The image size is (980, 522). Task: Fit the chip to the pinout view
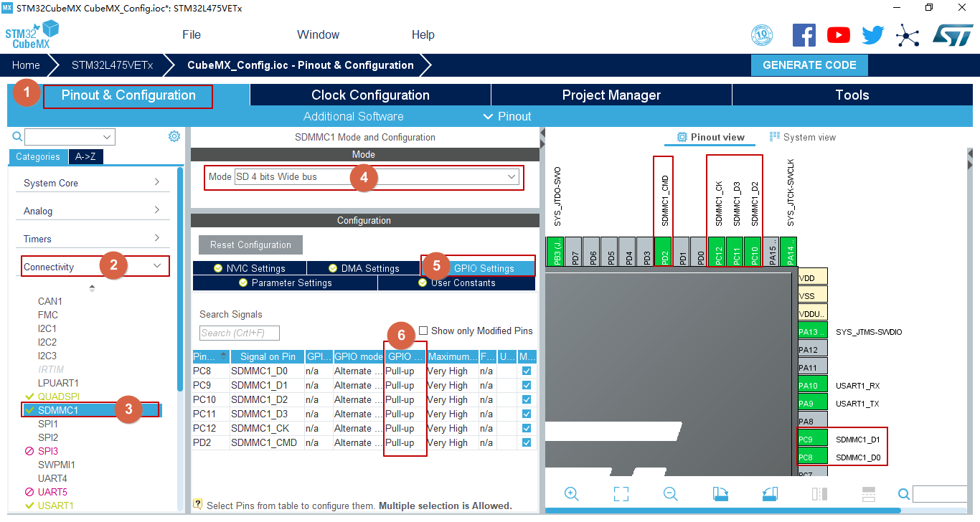(621, 493)
